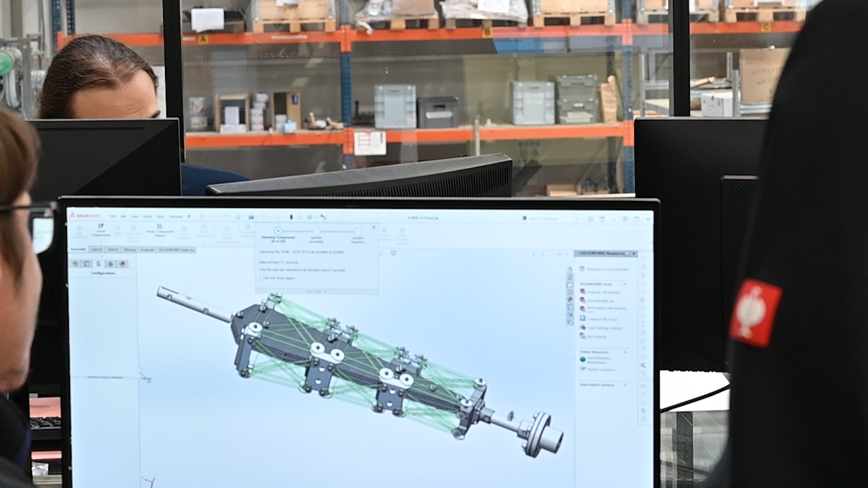Open the FeatureManager design tree icon
This screenshot has height=488, width=868.
[x=75, y=264]
